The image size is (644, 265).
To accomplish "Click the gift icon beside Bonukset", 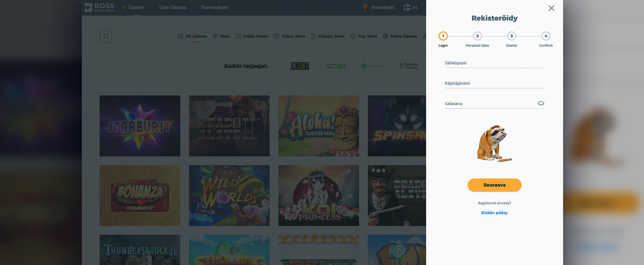I will coord(365,7).
